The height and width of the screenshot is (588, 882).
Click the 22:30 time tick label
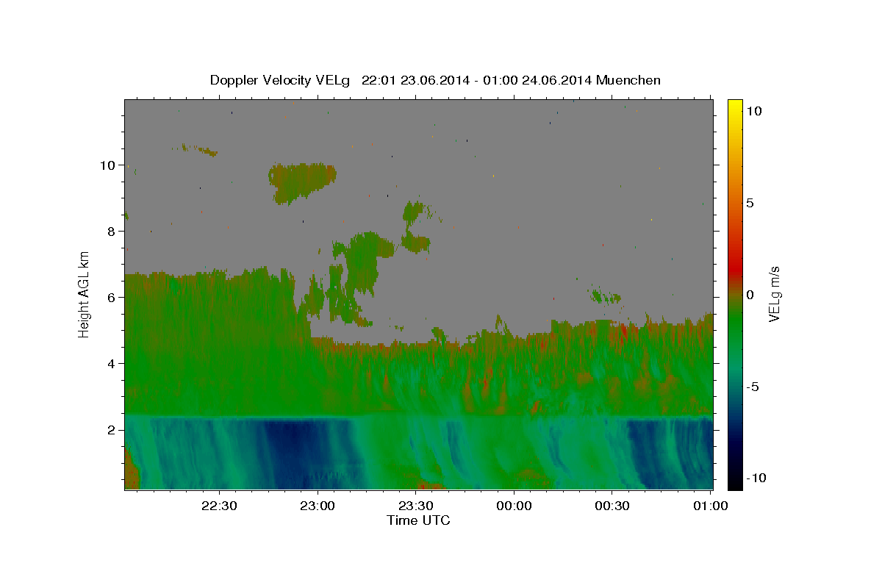point(219,506)
